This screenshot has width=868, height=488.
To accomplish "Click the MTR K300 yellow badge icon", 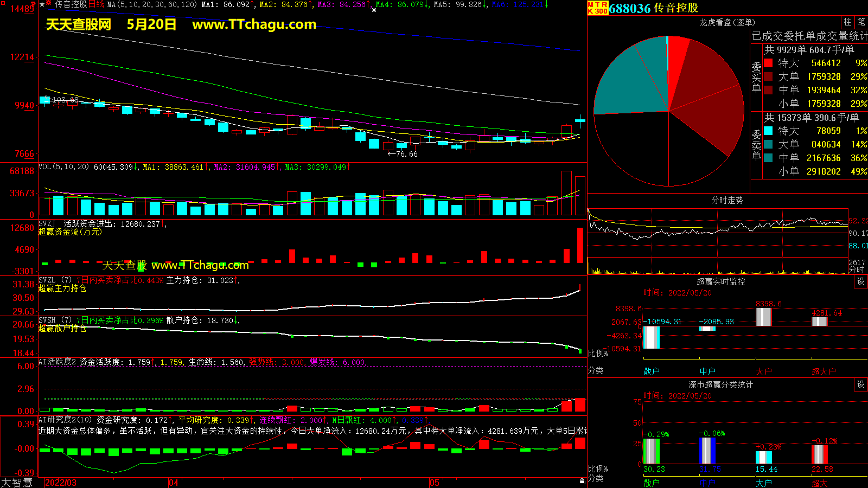I will [x=597, y=8].
